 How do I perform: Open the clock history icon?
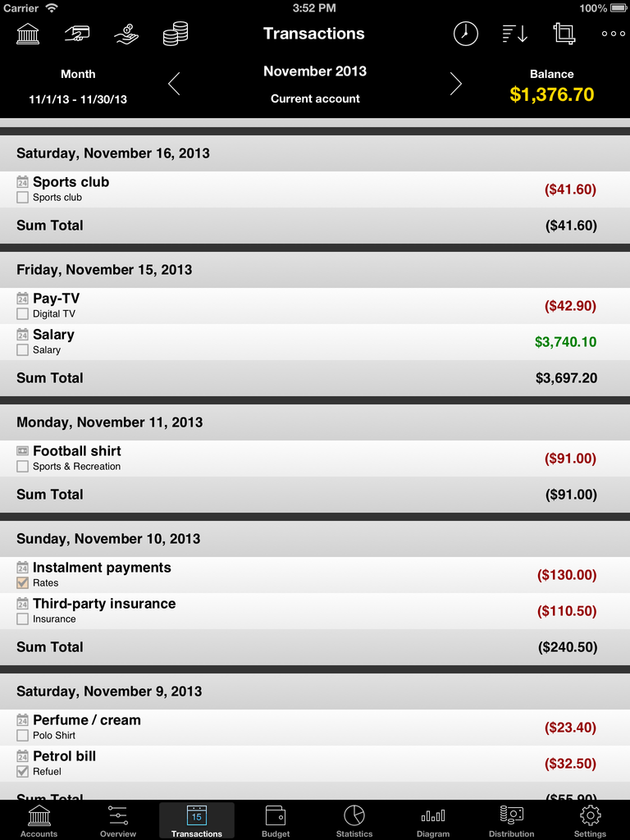(x=466, y=34)
